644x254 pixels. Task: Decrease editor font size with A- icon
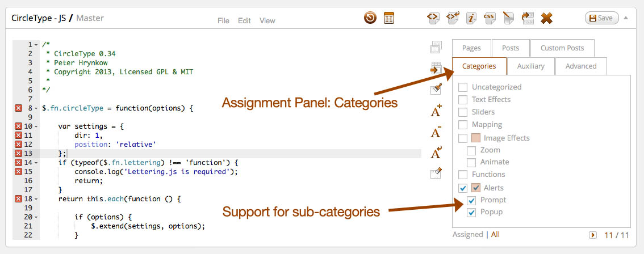tap(436, 132)
